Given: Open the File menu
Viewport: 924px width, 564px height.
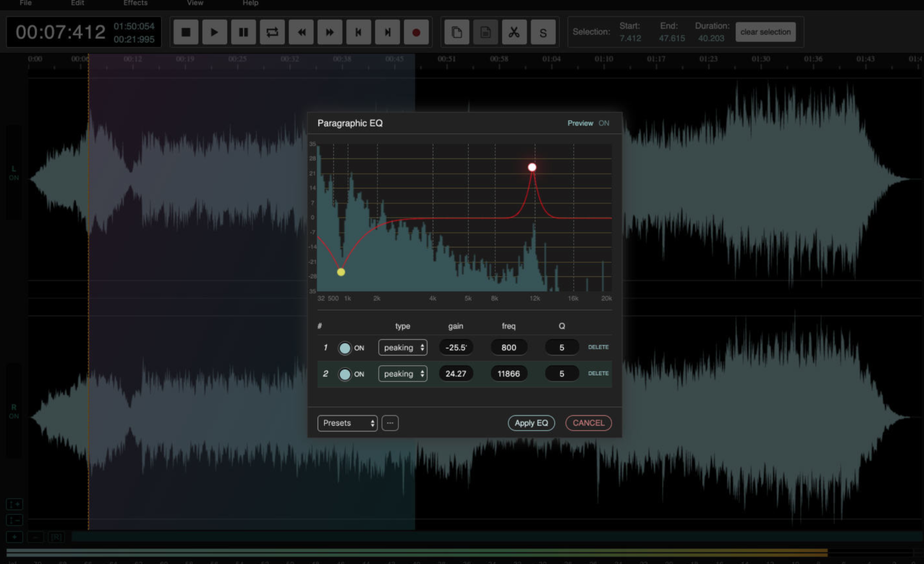Looking at the screenshot, I should (25, 3).
